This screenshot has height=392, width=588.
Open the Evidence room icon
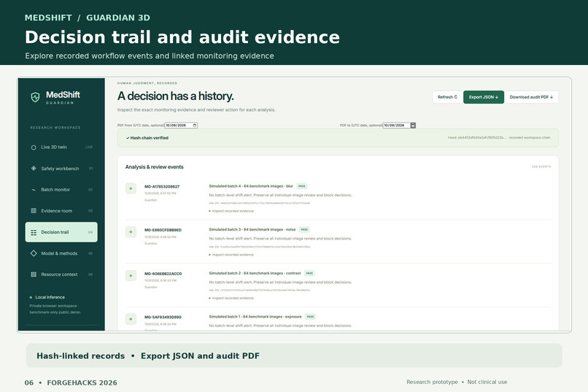(34, 211)
